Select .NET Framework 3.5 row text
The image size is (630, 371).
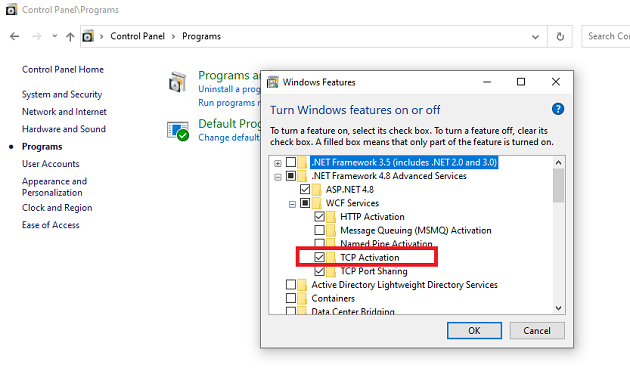[404, 162]
